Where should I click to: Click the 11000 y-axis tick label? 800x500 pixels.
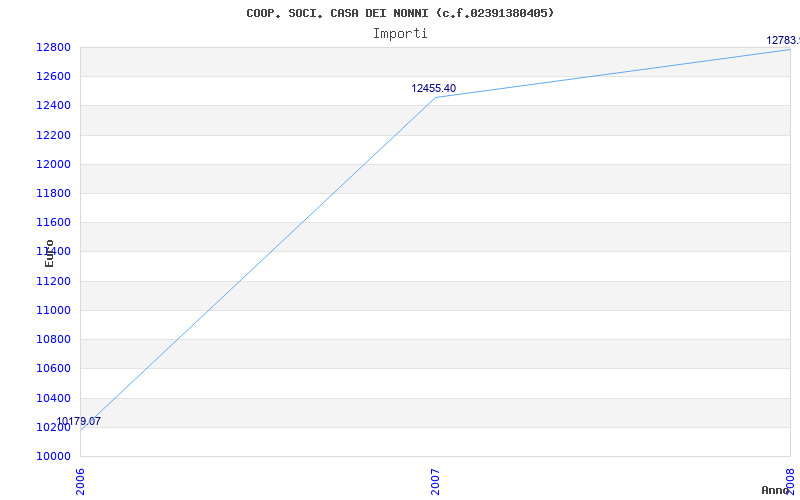(x=53, y=310)
